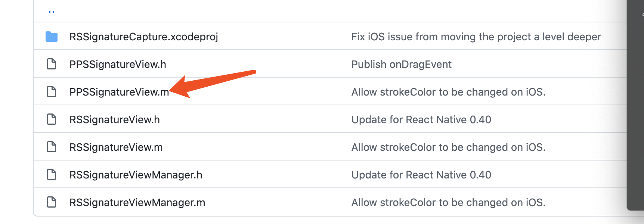
Task: View the 'Publish onDragEvent' commit message
Action: [x=401, y=64]
